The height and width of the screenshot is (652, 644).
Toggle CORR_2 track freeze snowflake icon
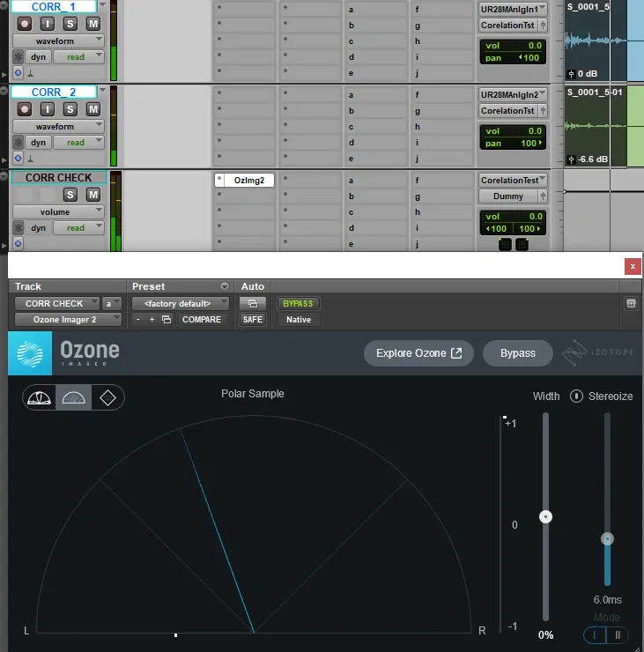pos(19,143)
